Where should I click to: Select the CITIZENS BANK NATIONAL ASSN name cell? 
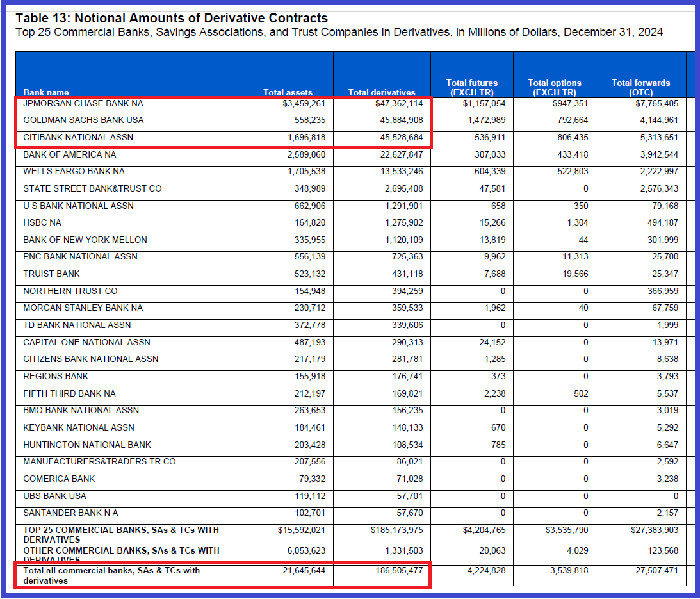(x=91, y=359)
